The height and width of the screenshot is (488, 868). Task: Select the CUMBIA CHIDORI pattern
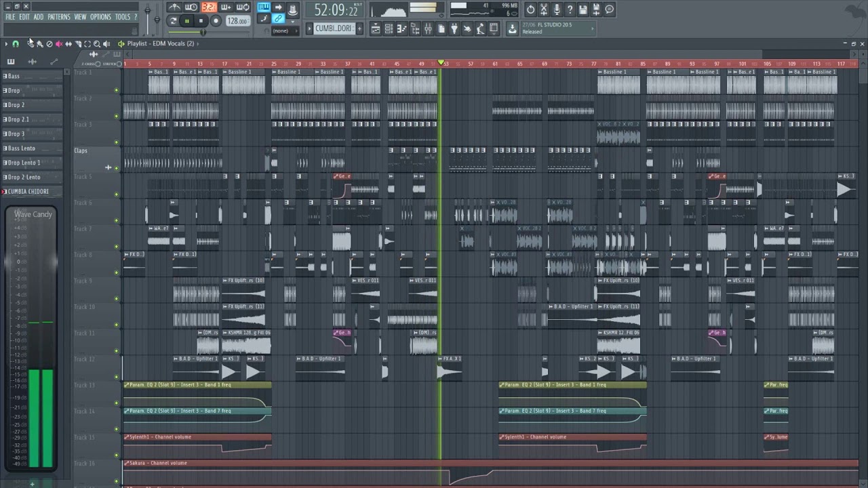coord(33,192)
